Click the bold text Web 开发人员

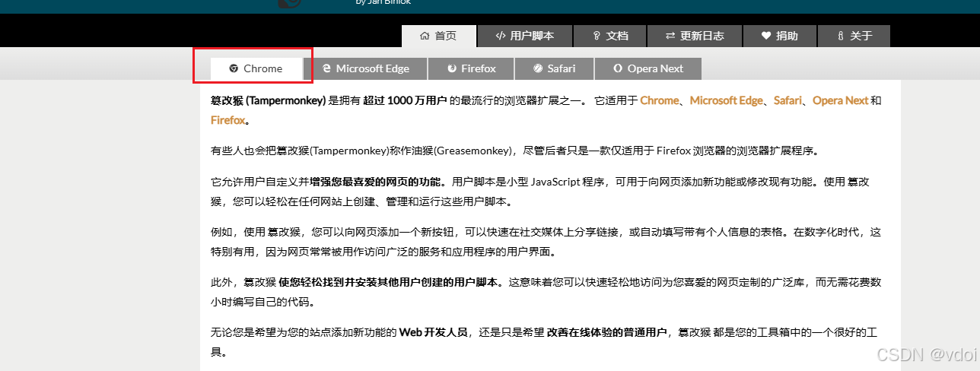433,332
